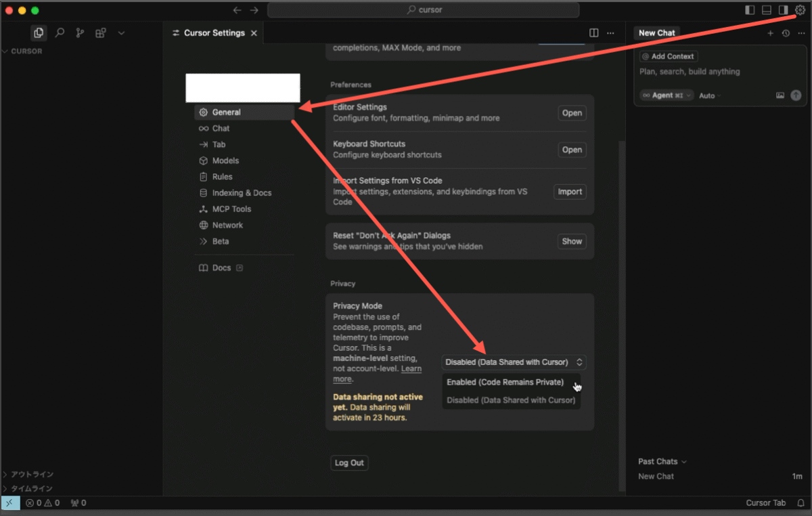Open Indexing & Docs settings section
812x516 pixels.
pyautogui.click(x=244, y=193)
